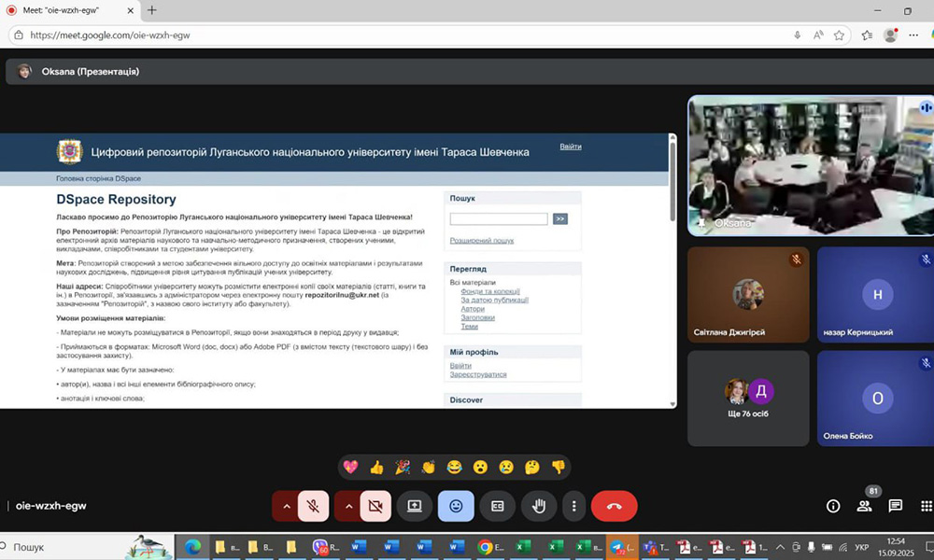Open Telegram from the Windows taskbar
The height and width of the screenshot is (560, 934).
[617, 547]
